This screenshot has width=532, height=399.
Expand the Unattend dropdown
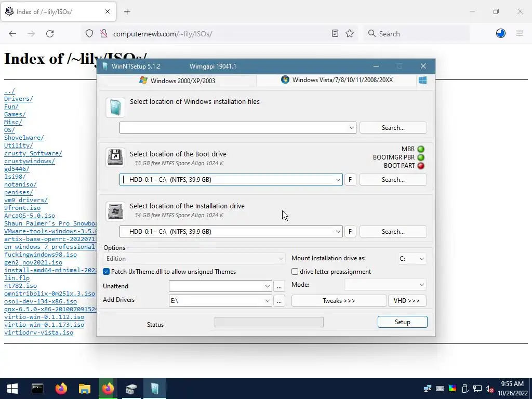click(268, 286)
